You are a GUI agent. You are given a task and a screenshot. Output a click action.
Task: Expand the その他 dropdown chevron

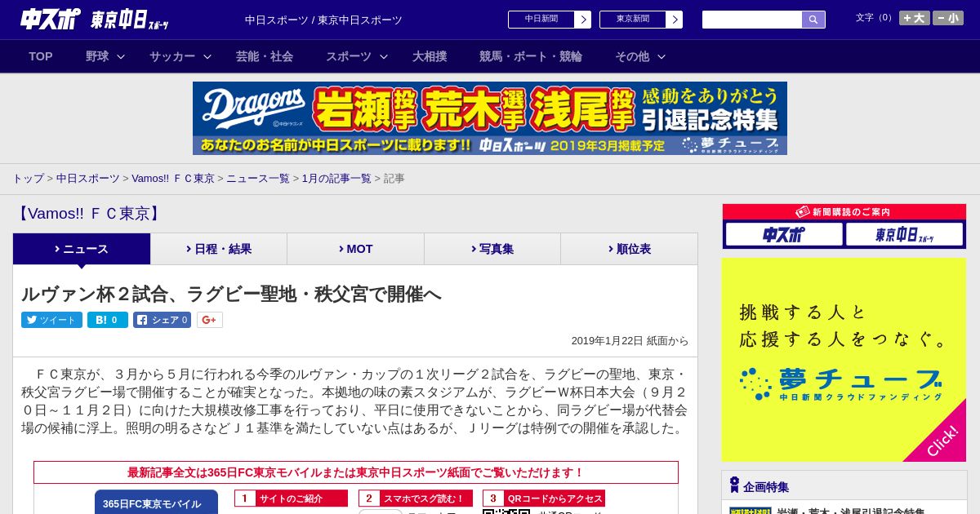(x=661, y=56)
